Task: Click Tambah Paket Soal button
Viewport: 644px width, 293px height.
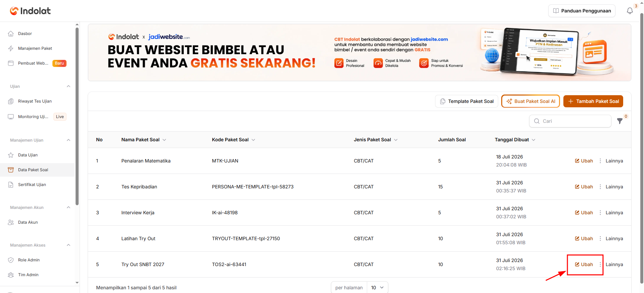Action: tap(593, 101)
